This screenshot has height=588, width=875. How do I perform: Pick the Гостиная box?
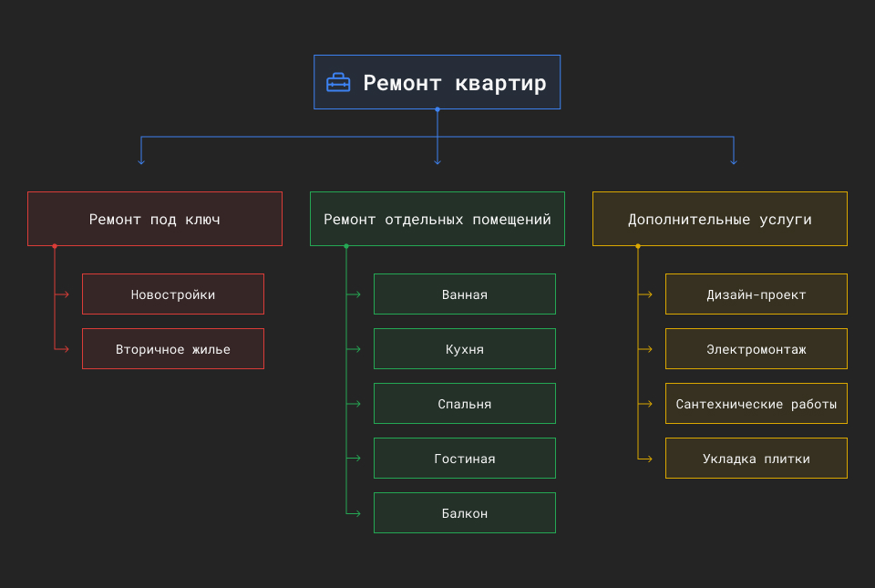pos(465,458)
